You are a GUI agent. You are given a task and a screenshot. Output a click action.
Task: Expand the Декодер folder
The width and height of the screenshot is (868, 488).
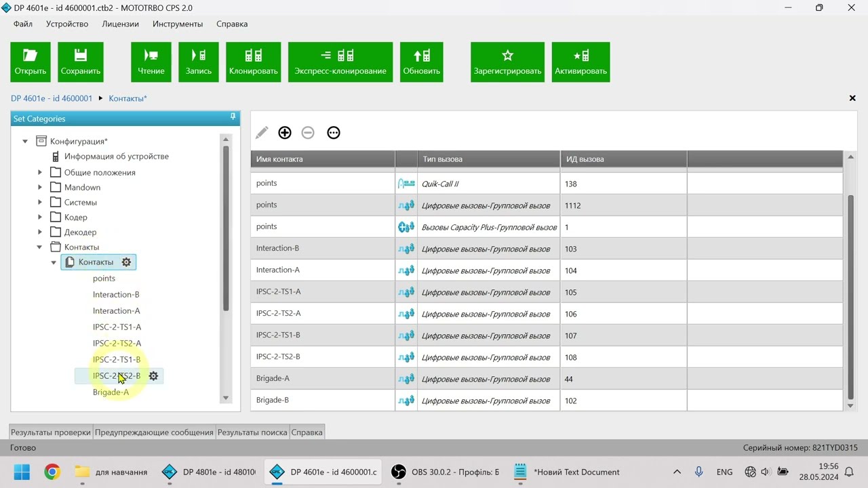40,232
